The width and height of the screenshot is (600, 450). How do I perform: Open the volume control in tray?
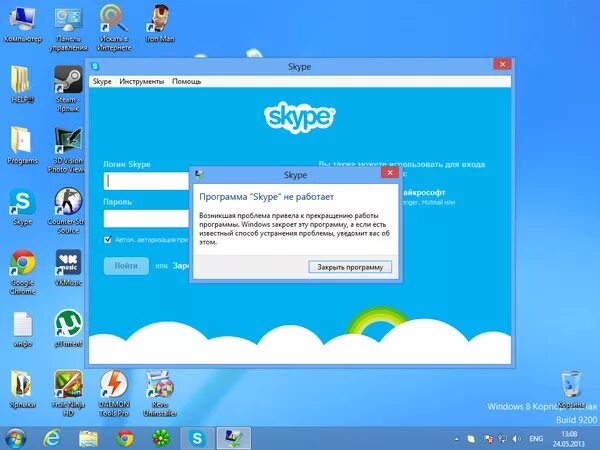(517, 439)
